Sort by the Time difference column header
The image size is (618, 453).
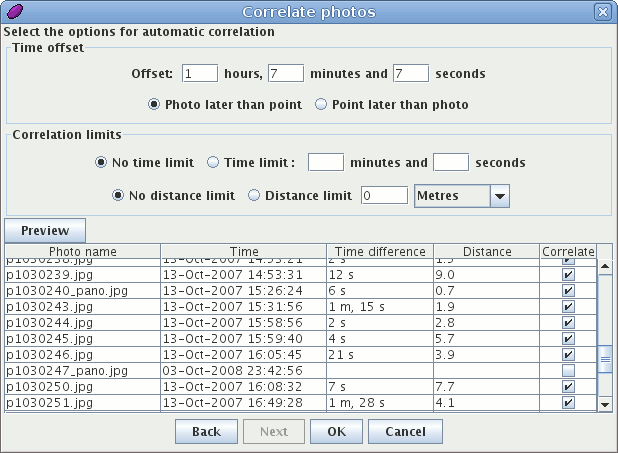pos(380,251)
